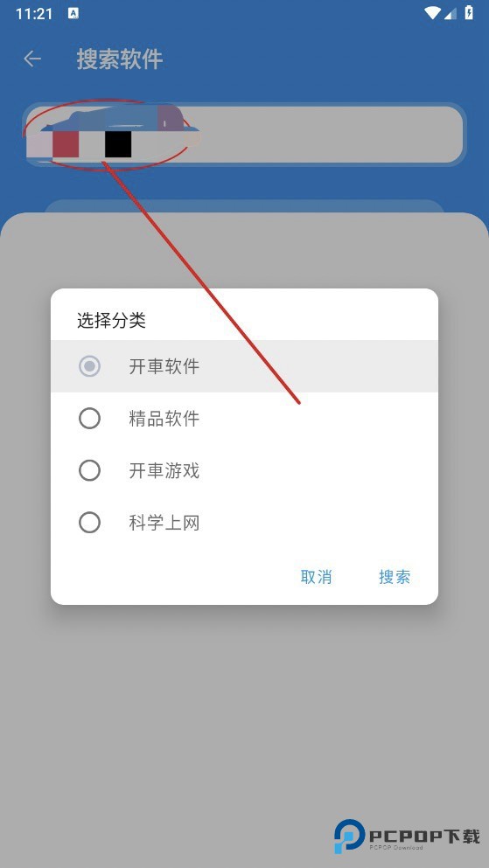Click the blue PCPOP logo icon
The width and height of the screenshot is (489, 868).
[349, 836]
